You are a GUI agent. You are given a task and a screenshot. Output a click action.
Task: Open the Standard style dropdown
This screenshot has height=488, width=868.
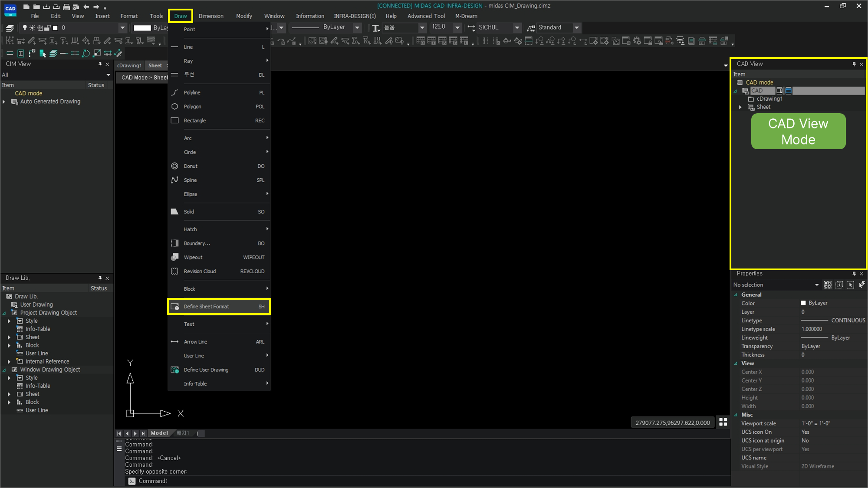[x=577, y=28]
